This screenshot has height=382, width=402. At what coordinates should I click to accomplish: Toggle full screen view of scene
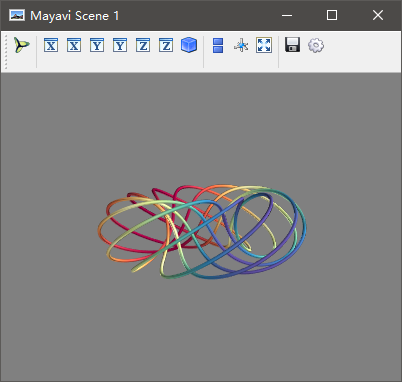[264, 45]
